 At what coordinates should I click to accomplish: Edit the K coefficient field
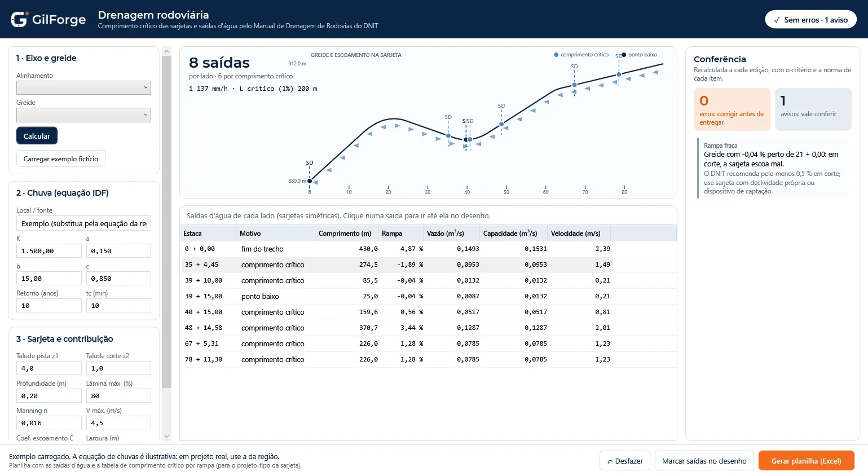pyautogui.click(x=49, y=251)
